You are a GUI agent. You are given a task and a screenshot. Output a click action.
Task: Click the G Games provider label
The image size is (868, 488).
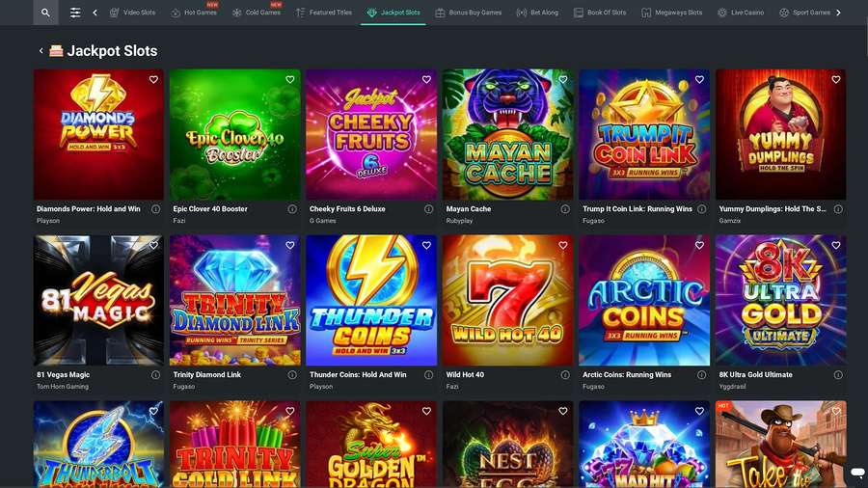323,221
